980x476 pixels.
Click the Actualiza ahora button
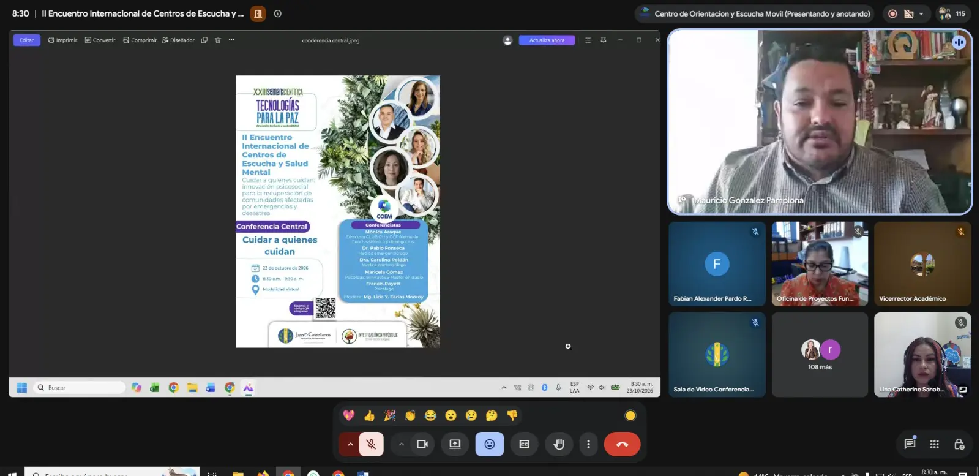point(547,40)
